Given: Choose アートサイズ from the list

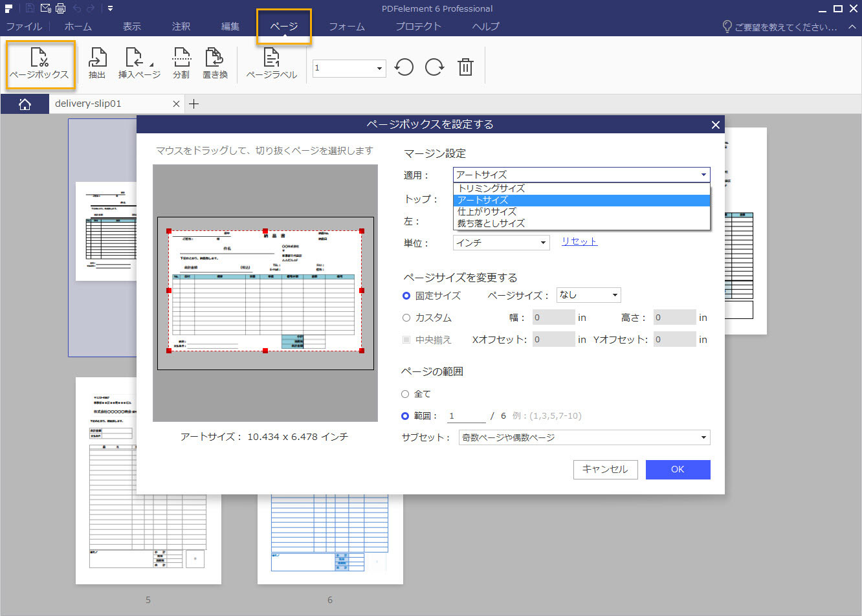Looking at the screenshot, I should (582, 200).
